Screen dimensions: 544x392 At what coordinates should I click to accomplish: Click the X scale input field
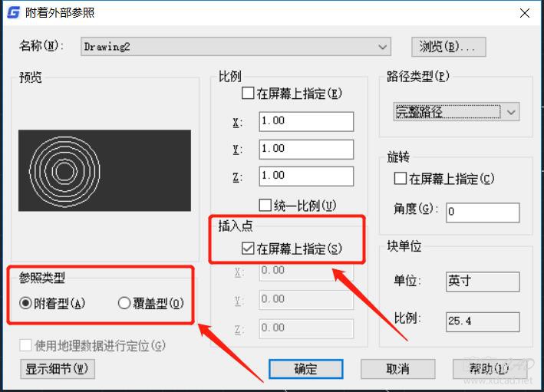click(305, 121)
